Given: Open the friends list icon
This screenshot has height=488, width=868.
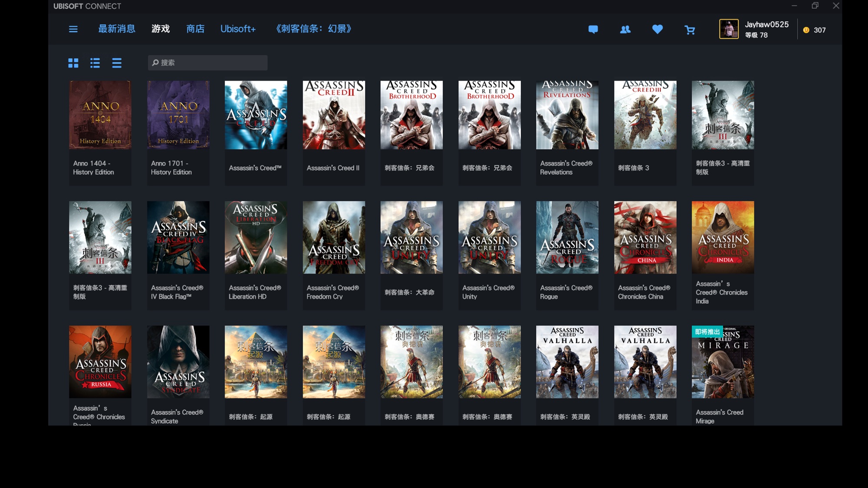Looking at the screenshot, I should click(625, 29).
